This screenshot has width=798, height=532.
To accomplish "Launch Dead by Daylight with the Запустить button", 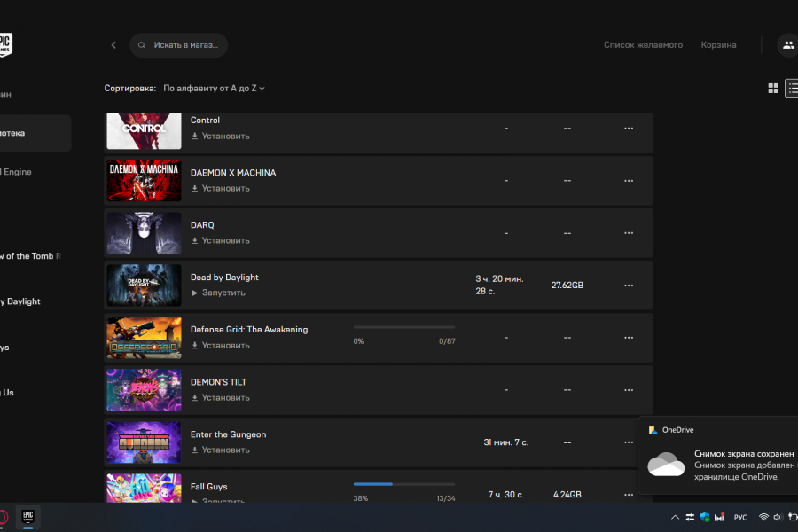I will [x=218, y=293].
